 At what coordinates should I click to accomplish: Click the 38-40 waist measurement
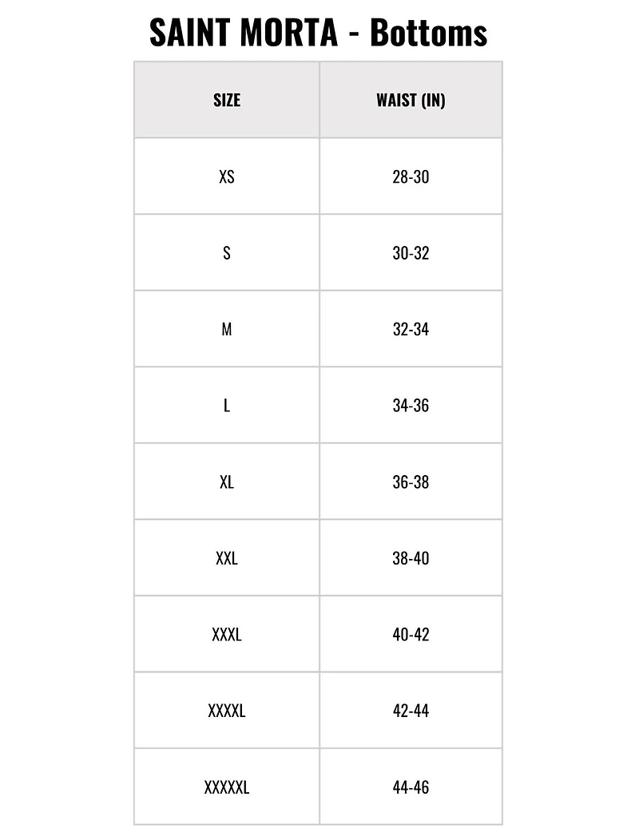(x=411, y=558)
